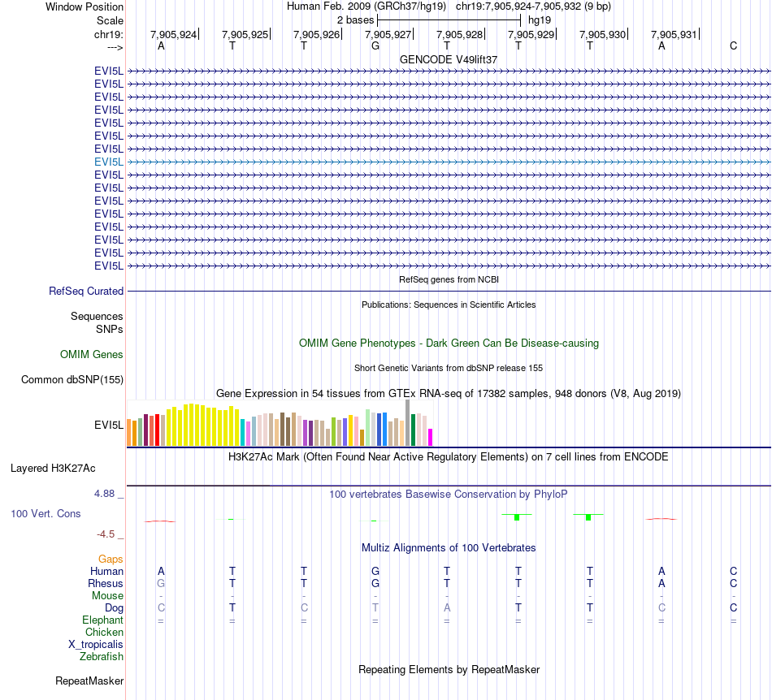Click the 100 Vert. Cons track label
Screen dimensions: 772x700
[46, 513]
